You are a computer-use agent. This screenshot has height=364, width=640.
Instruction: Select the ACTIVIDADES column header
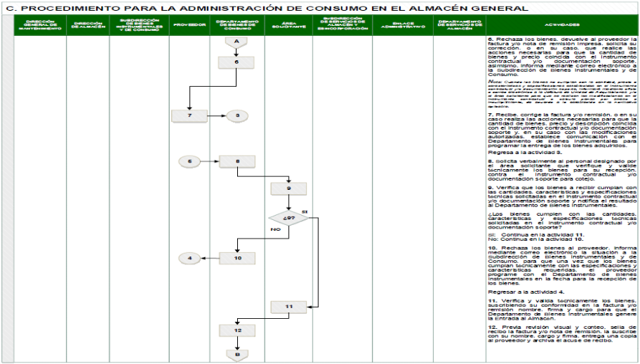pos(561,25)
